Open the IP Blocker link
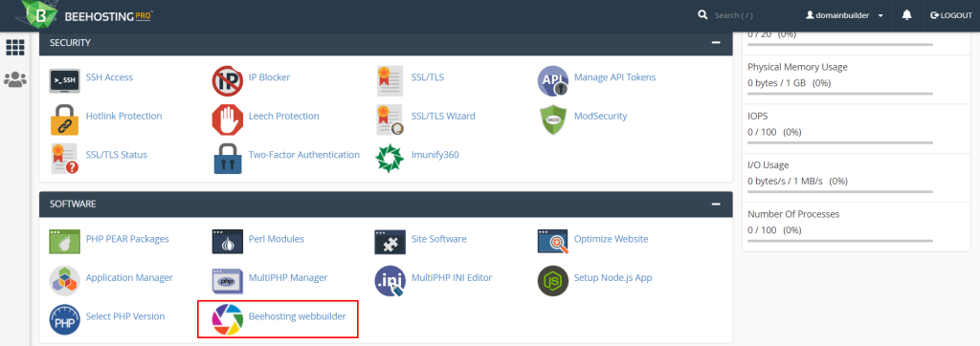 coord(269,77)
